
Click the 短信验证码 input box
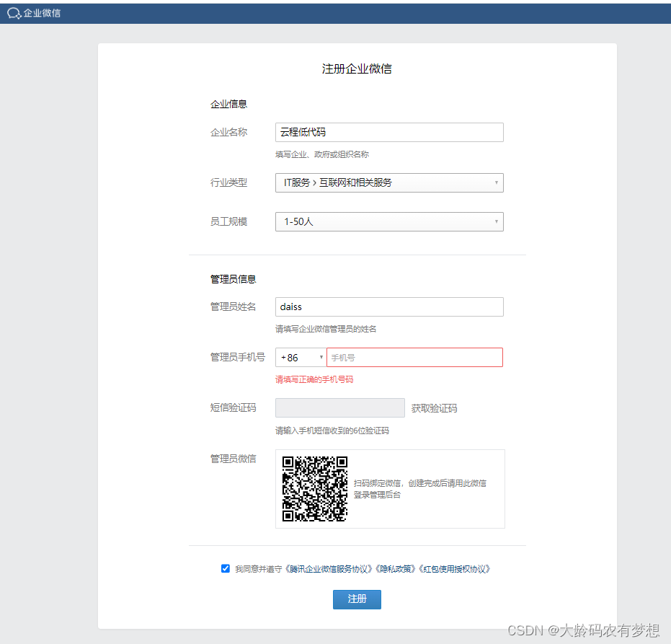pyautogui.click(x=339, y=407)
